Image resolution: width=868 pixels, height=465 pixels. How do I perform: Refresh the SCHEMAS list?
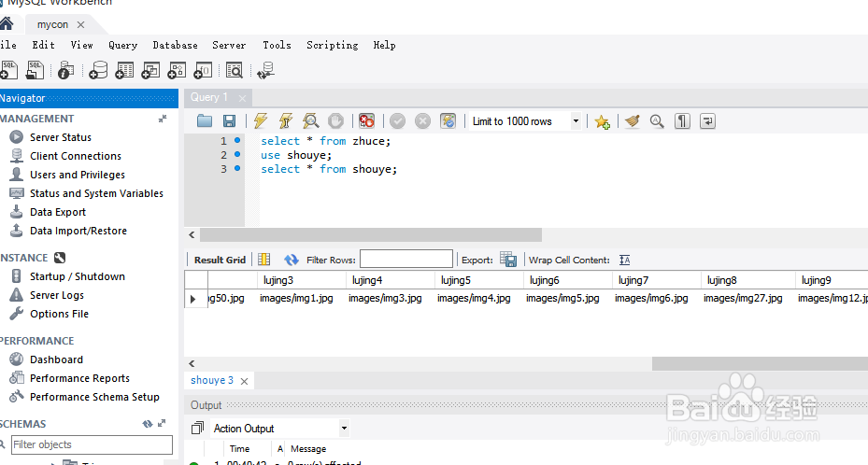[x=148, y=424]
